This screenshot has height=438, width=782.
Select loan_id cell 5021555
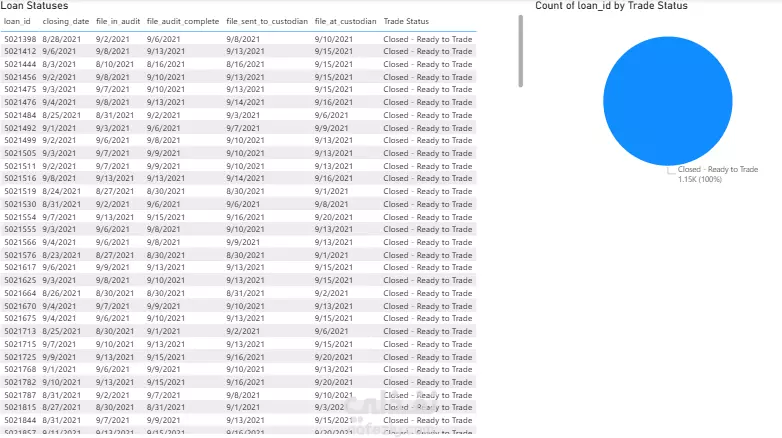coord(20,229)
